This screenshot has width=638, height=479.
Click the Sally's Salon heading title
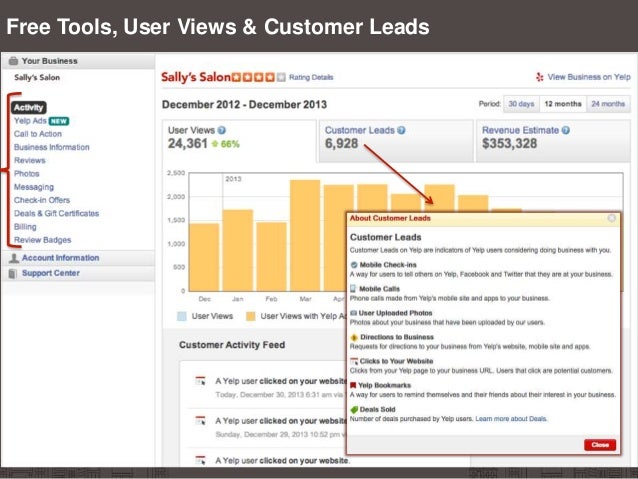(x=196, y=77)
